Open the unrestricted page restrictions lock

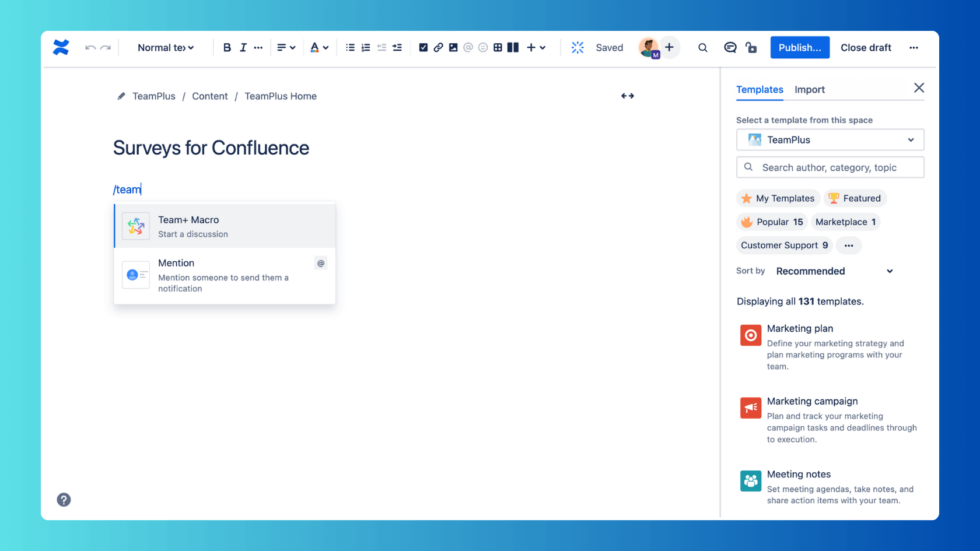(751, 47)
